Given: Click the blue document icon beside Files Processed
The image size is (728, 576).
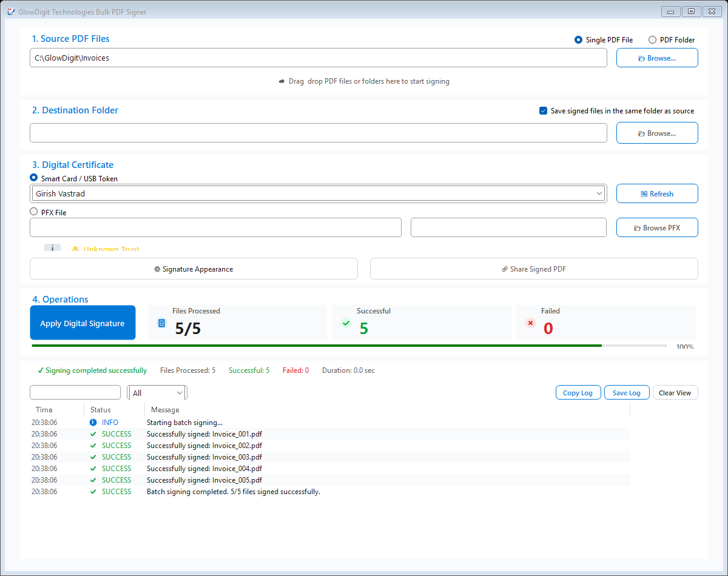Looking at the screenshot, I should [x=161, y=323].
